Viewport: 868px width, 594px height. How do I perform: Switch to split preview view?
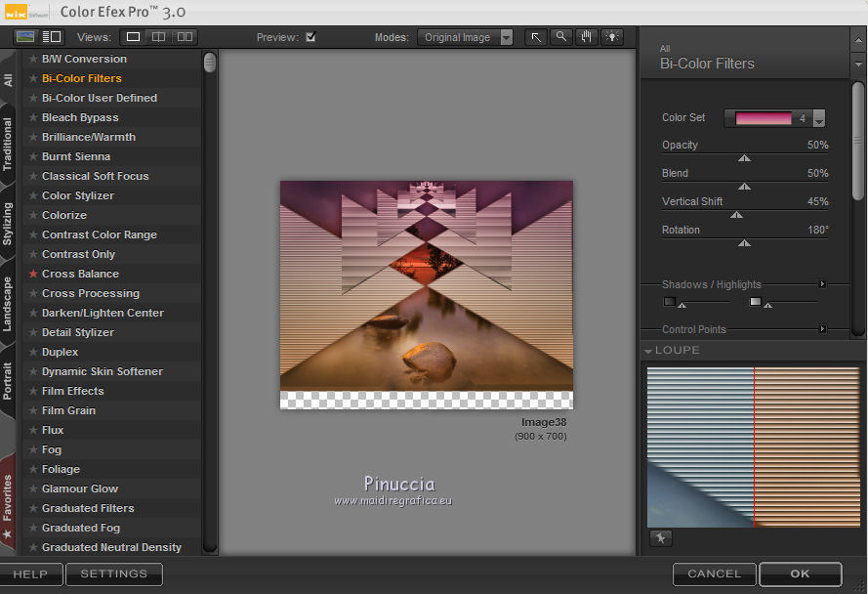pos(158,37)
